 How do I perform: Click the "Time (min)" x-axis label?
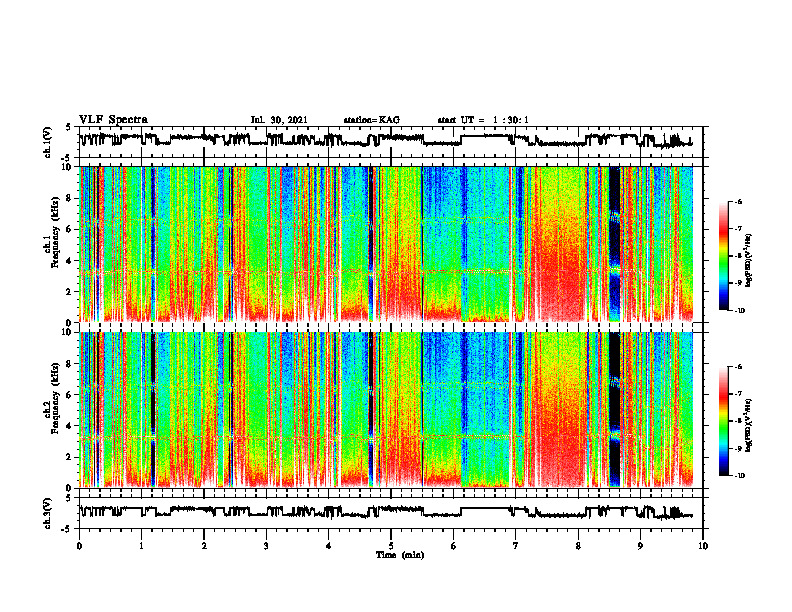pos(400,555)
